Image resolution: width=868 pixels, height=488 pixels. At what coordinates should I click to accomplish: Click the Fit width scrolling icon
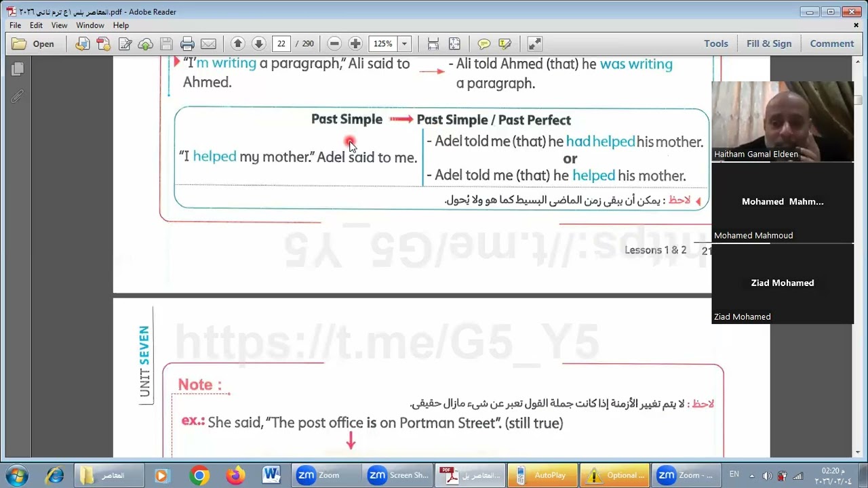[x=433, y=44]
